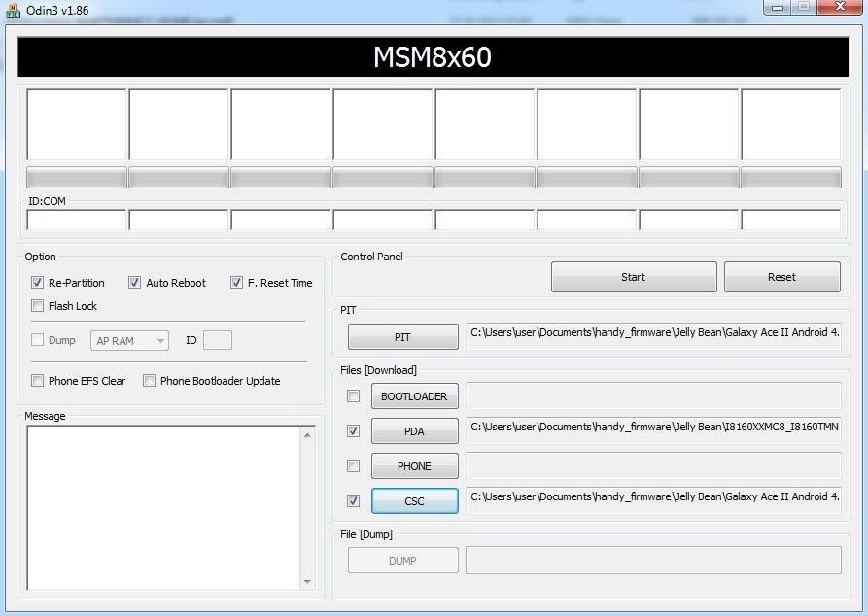Uncheck the Re-Partition checkbox

(37, 283)
